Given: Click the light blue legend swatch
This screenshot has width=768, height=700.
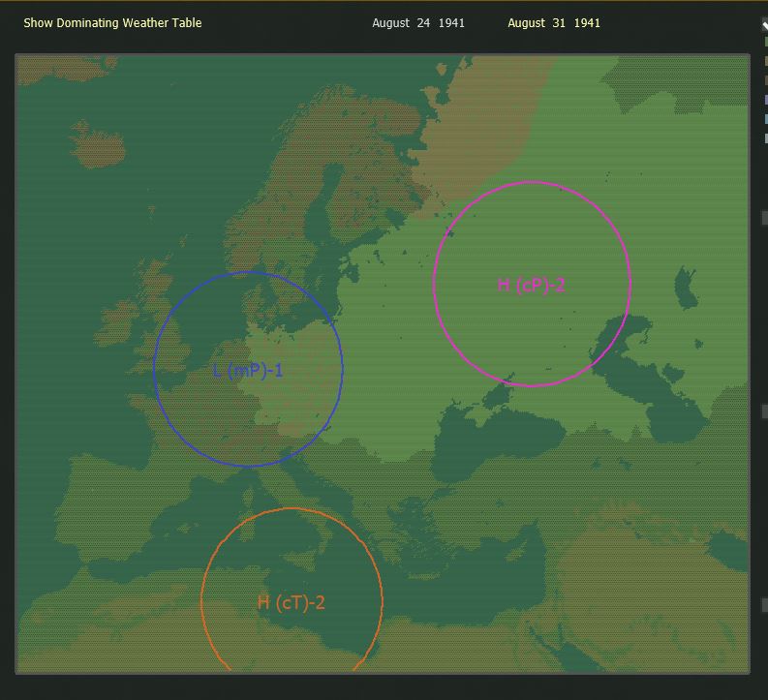Looking at the screenshot, I should [x=765, y=119].
